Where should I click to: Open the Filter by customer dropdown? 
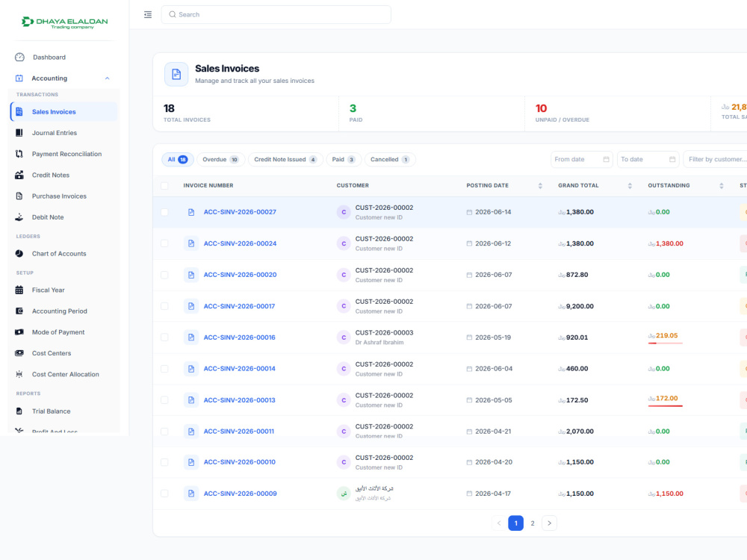[715, 160]
